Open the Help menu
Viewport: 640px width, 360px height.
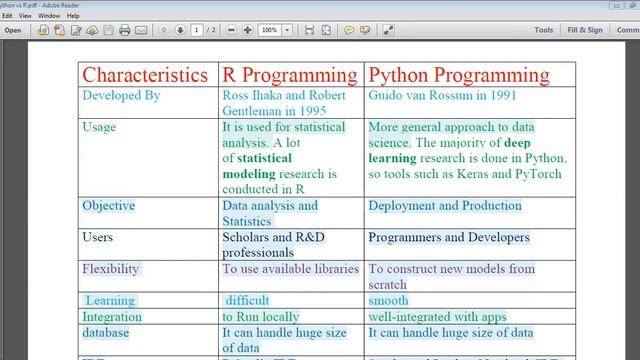pos(73,16)
